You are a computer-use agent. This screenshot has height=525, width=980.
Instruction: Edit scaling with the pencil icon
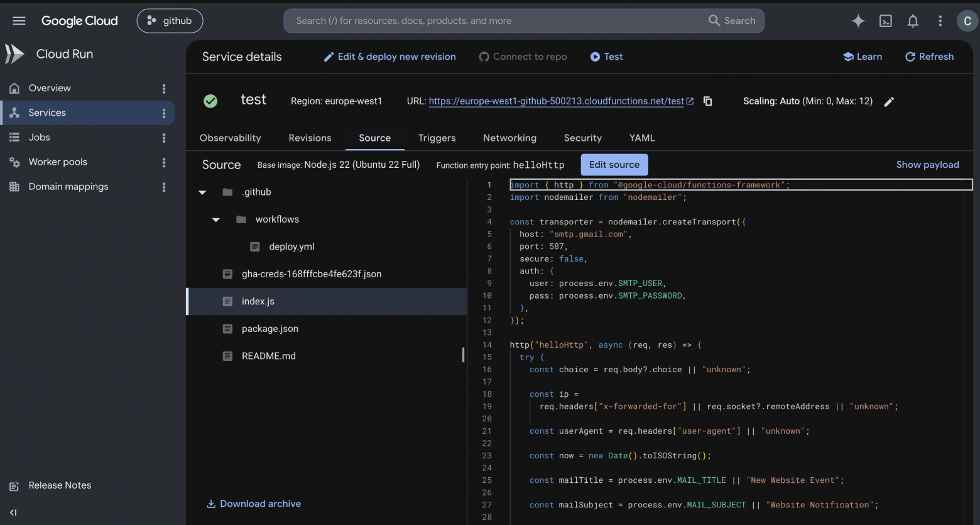click(x=889, y=102)
